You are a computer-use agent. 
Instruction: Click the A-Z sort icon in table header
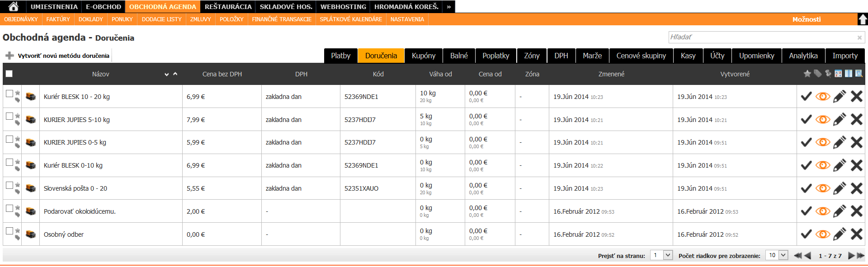pos(838,74)
